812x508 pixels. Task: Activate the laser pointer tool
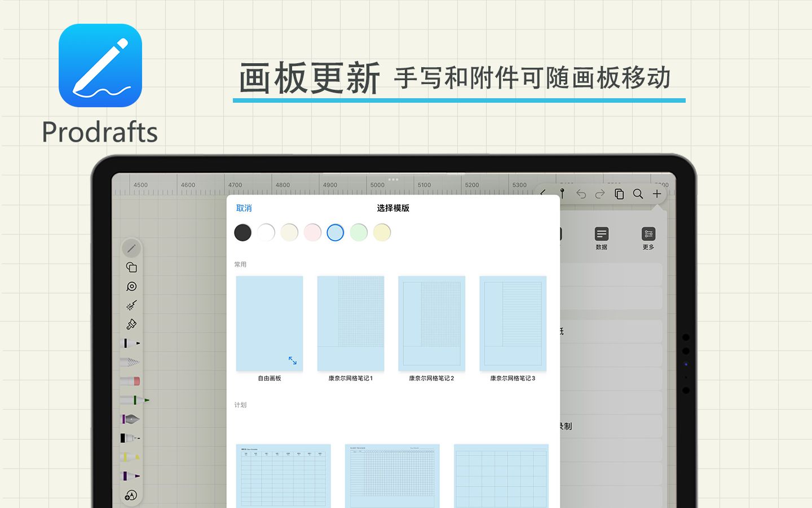tap(131, 305)
